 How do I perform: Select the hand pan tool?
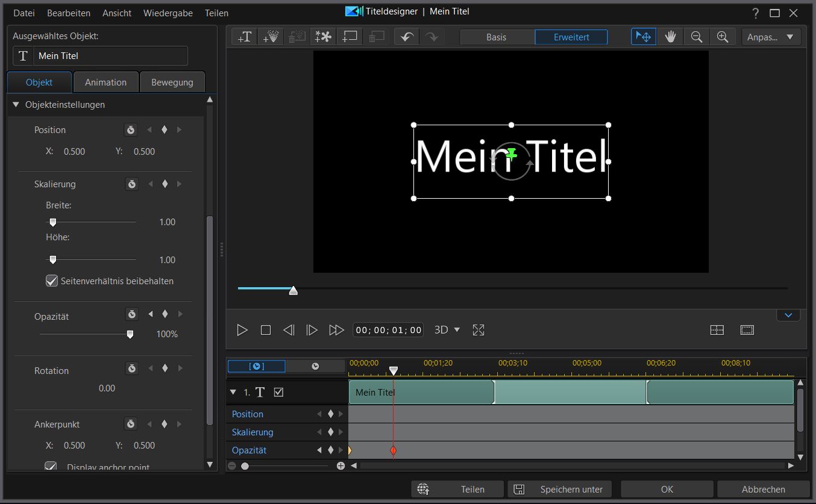pyautogui.click(x=670, y=37)
